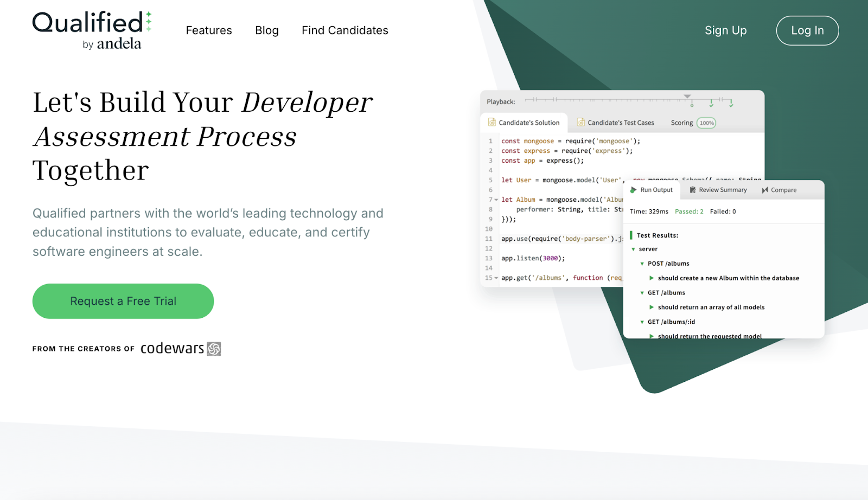
Task: Click the 'FROM THE CREATORS OF' text
Action: [x=83, y=349]
